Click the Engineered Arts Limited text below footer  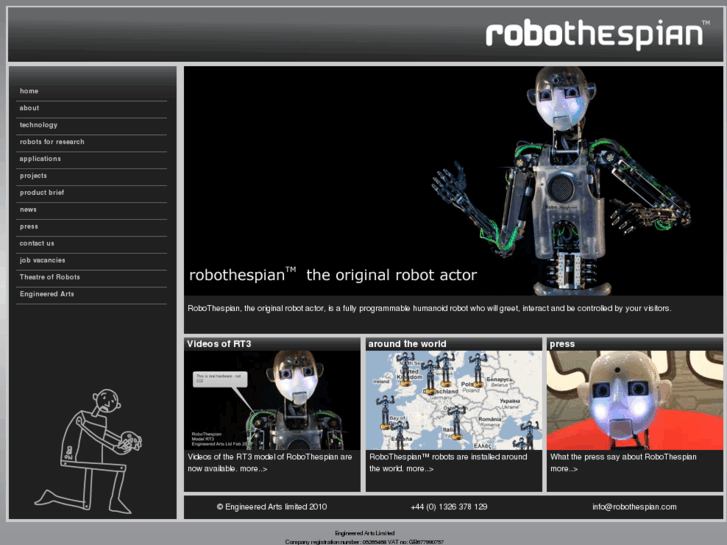tap(364, 533)
